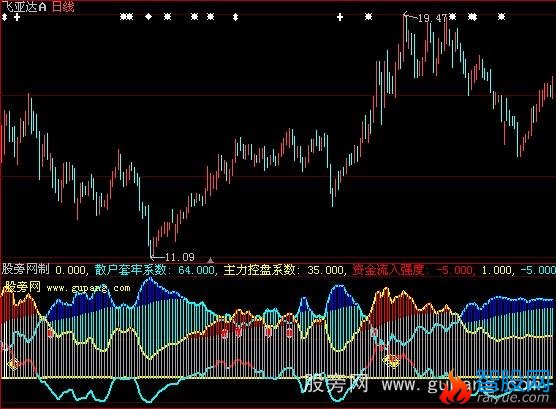
Task: Click the 35.000 indicator value
Action: point(326,271)
